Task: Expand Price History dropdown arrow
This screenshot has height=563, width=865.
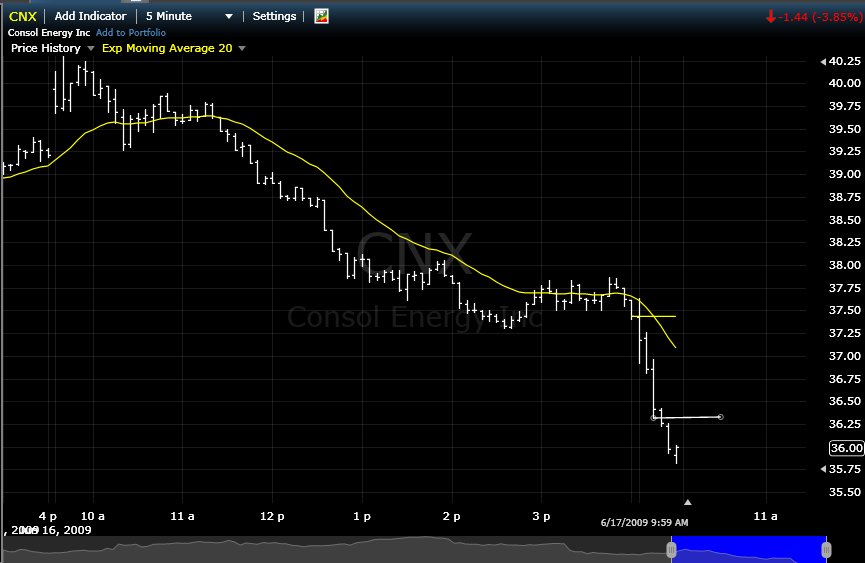Action: click(x=90, y=49)
